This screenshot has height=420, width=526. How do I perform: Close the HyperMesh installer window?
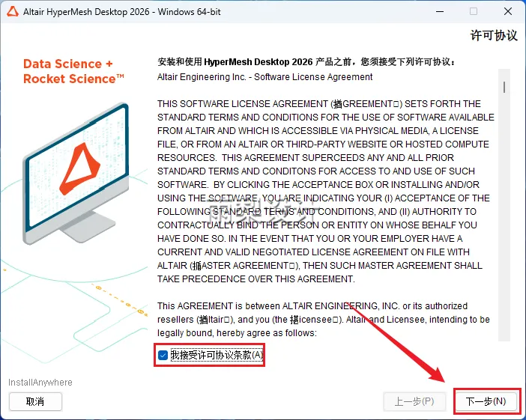pyautogui.click(x=508, y=12)
